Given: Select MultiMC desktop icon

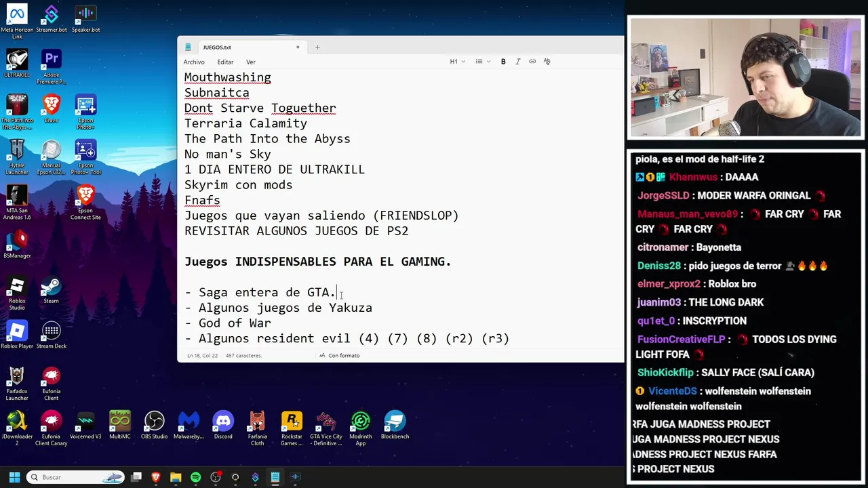Looking at the screenshot, I should pos(120,425).
